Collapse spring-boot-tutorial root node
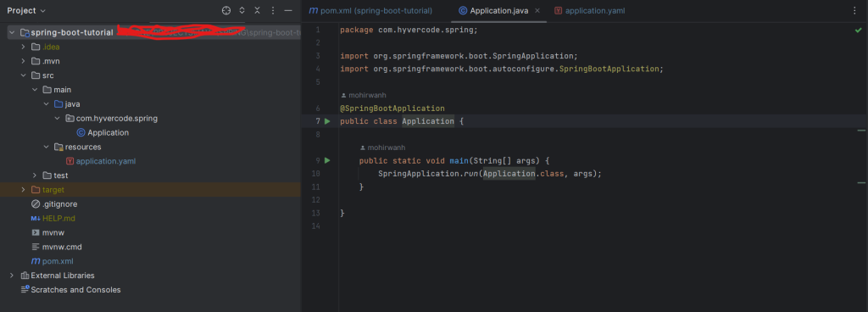Image resolution: width=868 pixels, height=312 pixels. [x=12, y=32]
